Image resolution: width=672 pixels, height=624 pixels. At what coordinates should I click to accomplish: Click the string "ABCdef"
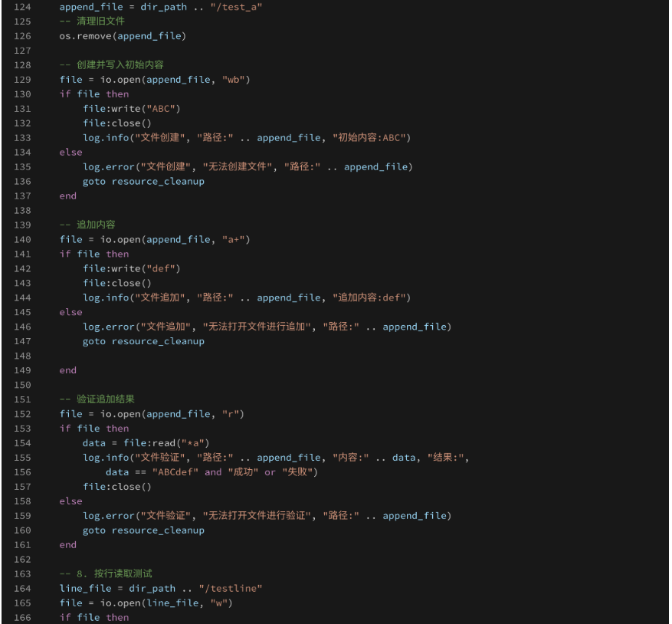pyautogui.click(x=175, y=472)
